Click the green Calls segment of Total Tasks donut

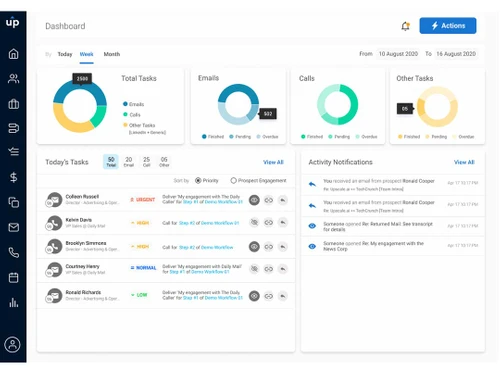coord(99,116)
